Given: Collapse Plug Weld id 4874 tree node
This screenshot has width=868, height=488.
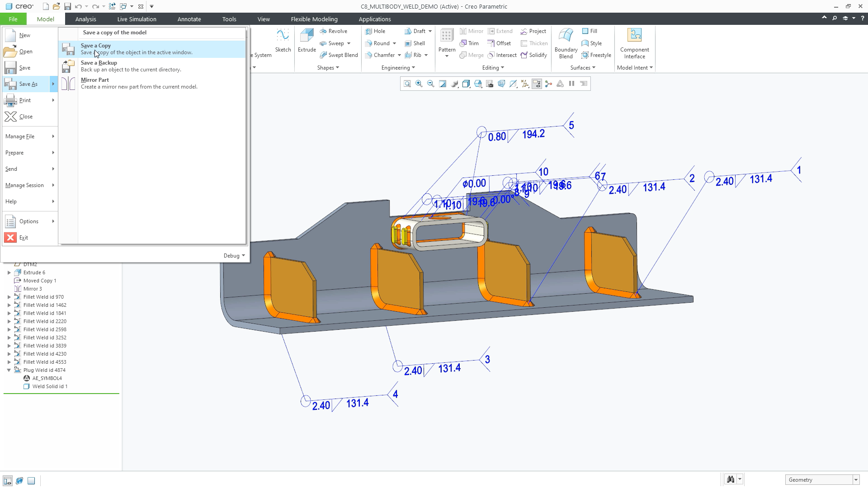Looking at the screenshot, I should [9, 370].
